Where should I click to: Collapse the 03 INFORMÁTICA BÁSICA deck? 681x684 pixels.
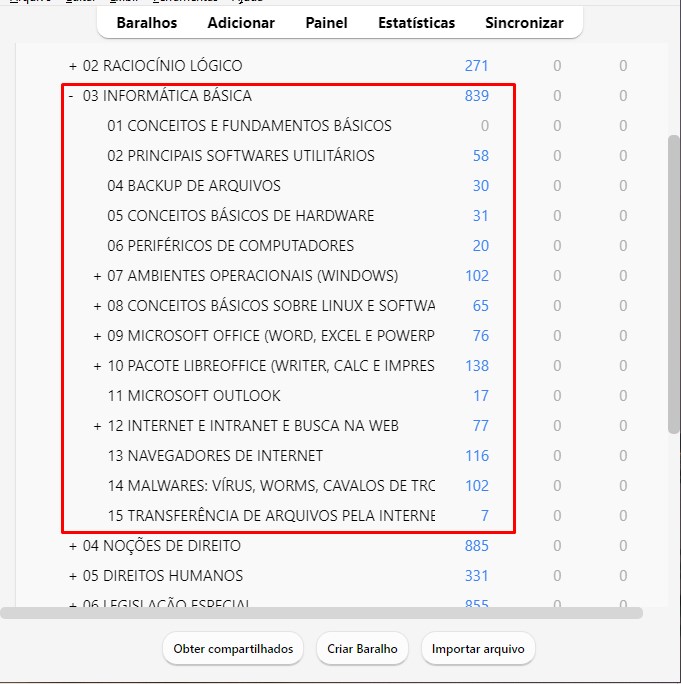[71, 96]
